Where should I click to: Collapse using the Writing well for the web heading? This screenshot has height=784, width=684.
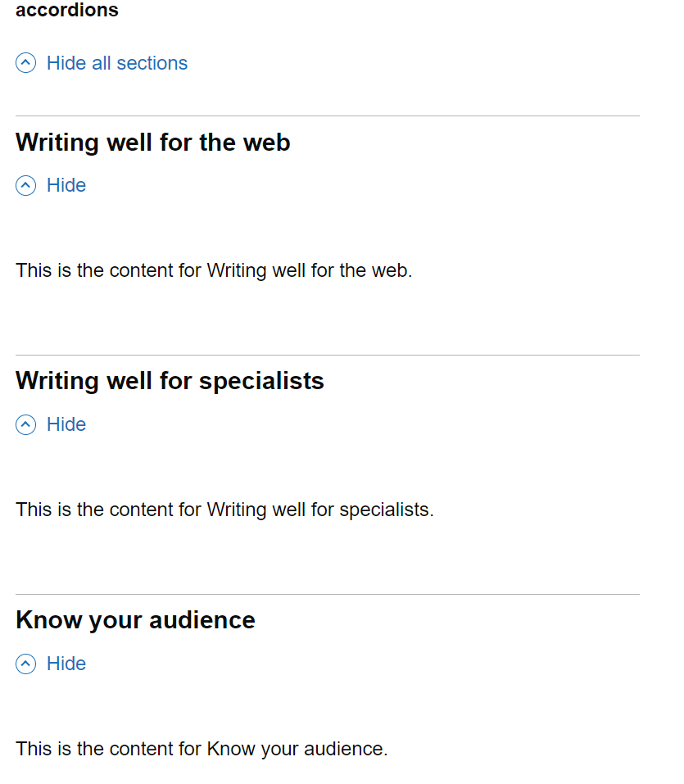(x=153, y=143)
